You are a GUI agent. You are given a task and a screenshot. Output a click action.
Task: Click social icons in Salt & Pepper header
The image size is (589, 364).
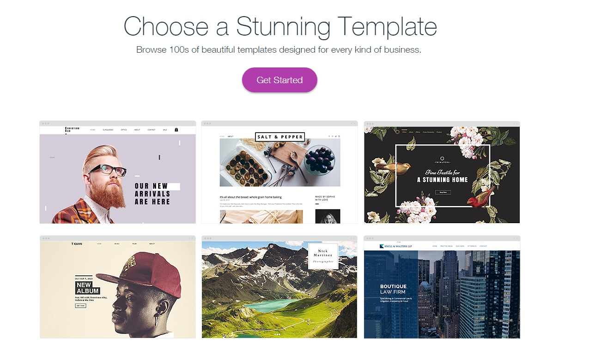click(334, 136)
